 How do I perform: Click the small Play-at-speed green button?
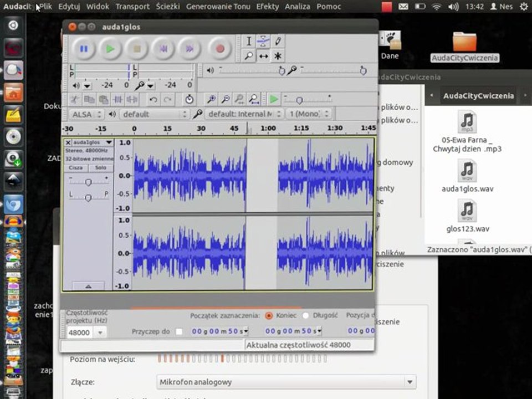click(x=273, y=99)
